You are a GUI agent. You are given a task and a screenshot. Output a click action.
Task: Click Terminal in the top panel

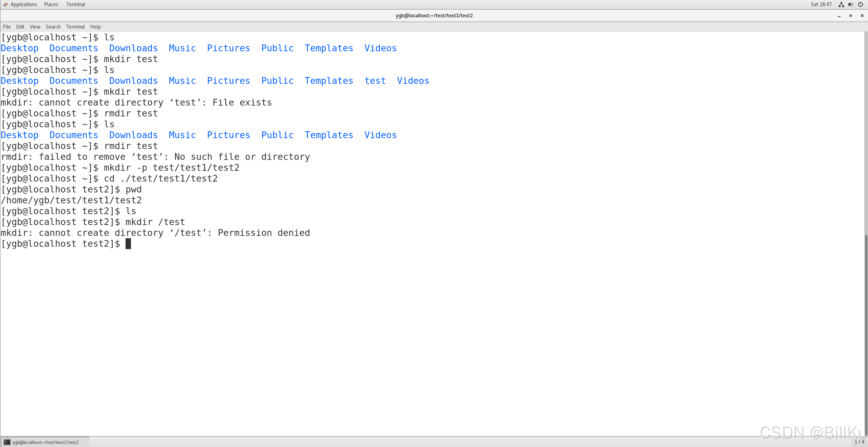76,4
